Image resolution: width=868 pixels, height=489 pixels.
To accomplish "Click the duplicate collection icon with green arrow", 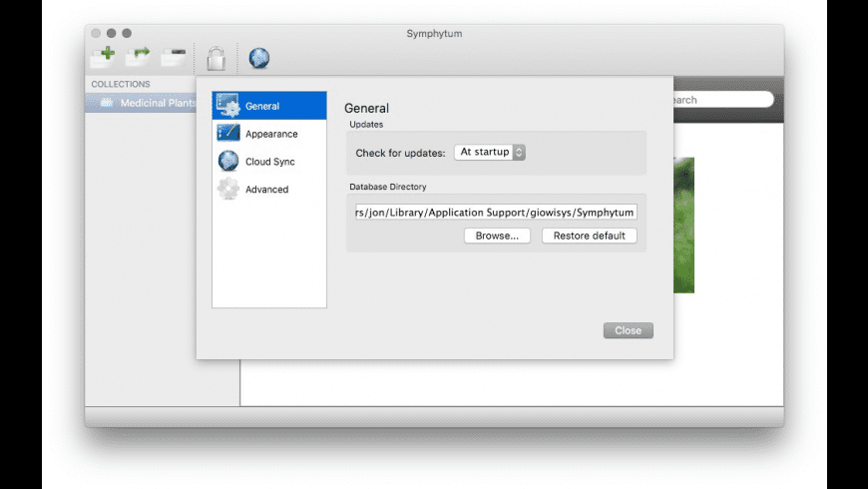I will (x=138, y=58).
